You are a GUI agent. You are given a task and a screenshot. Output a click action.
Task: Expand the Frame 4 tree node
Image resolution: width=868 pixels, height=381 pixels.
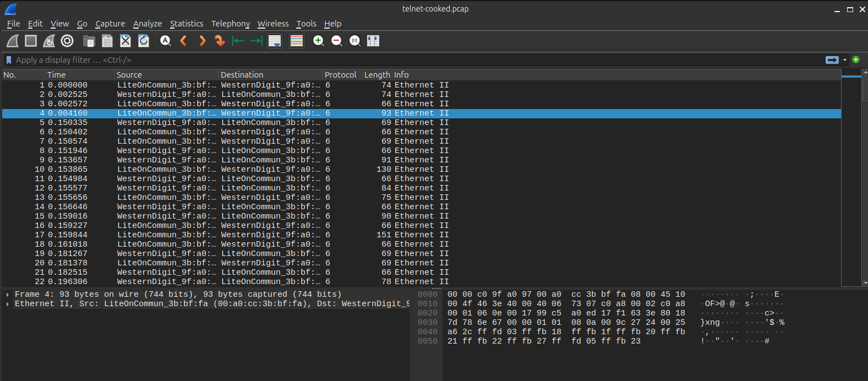8,295
